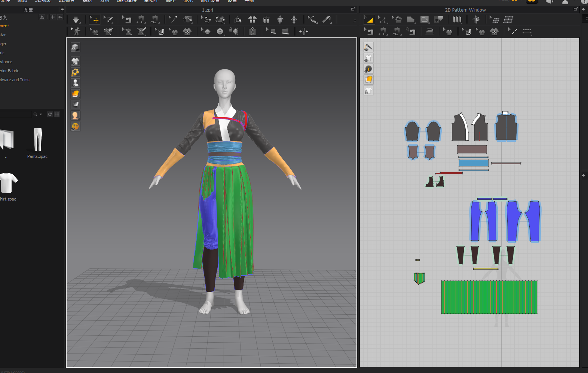
Task: Toggle garment display in 3D view
Action: point(75,61)
